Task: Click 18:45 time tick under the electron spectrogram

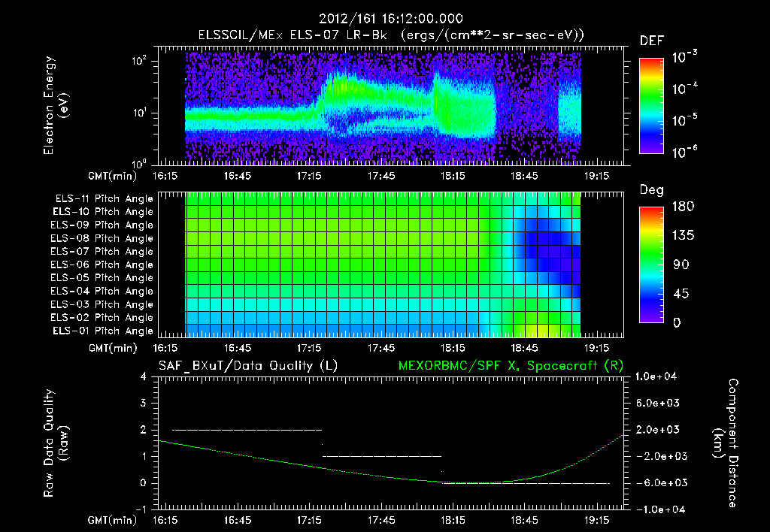Action: tap(524, 176)
